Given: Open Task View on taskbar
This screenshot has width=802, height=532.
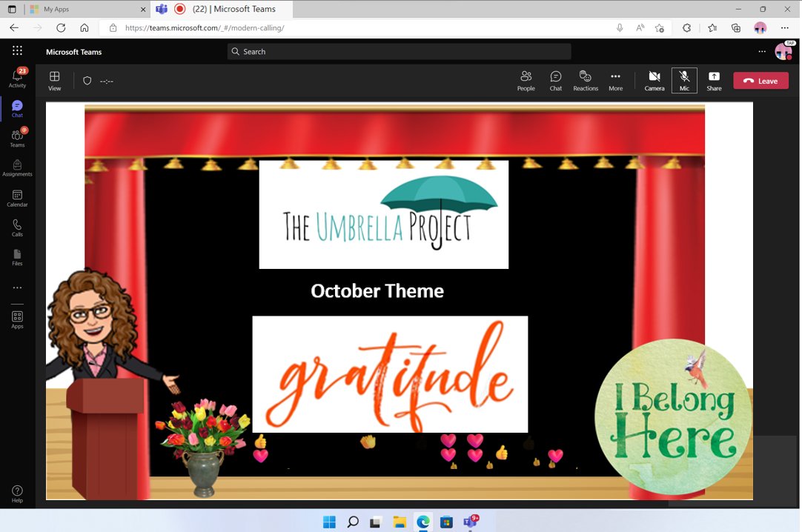Looking at the screenshot, I should pyautogui.click(x=376, y=522).
